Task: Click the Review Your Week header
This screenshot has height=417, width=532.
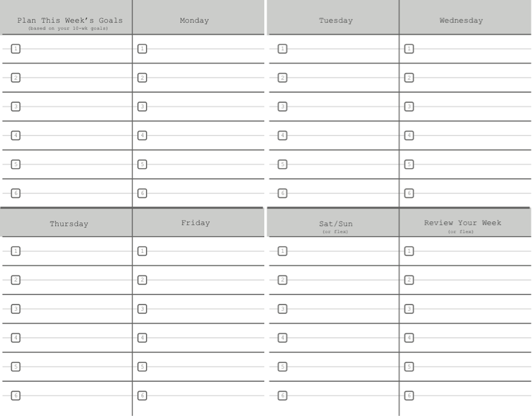Action: click(465, 222)
